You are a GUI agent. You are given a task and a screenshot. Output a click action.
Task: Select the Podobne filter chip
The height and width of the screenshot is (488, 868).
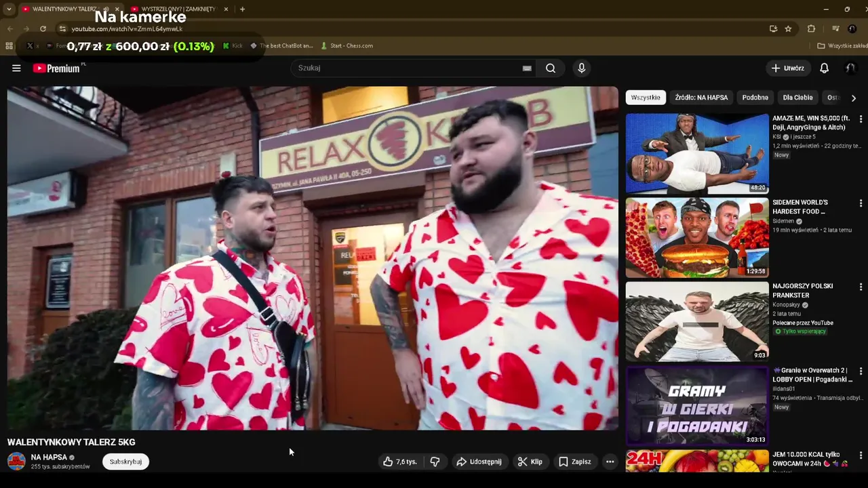tap(755, 98)
